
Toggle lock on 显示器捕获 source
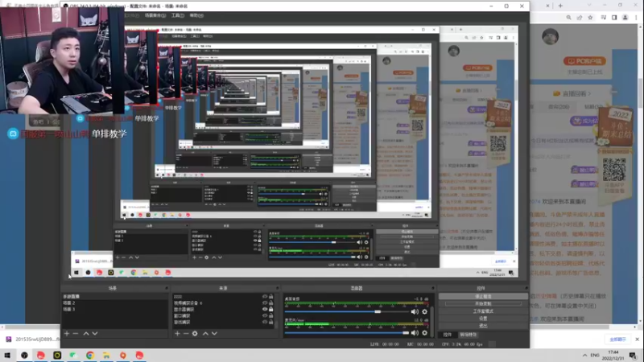(270, 309)
